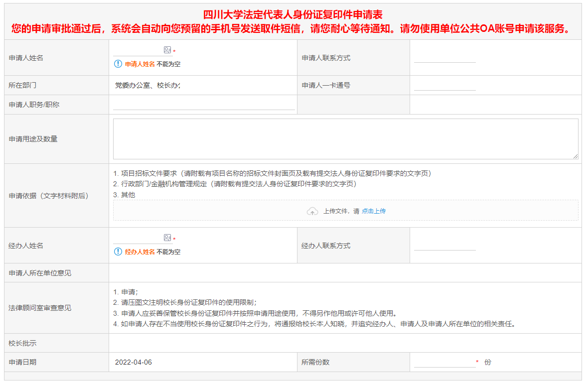Click the cloud upload icon
Image resolution: width=588 pixels, height=384 pixels.
point(312,211)
